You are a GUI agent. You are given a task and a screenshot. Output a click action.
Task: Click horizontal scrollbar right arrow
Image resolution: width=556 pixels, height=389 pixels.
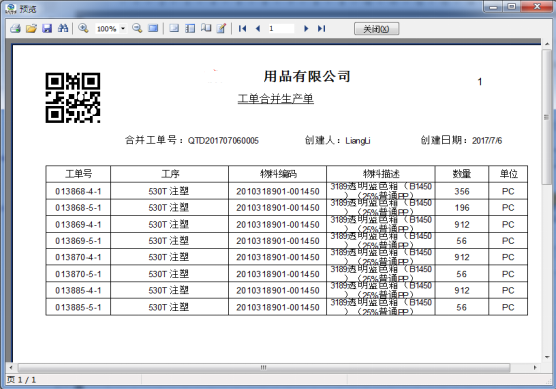click(x=535, y=367)
